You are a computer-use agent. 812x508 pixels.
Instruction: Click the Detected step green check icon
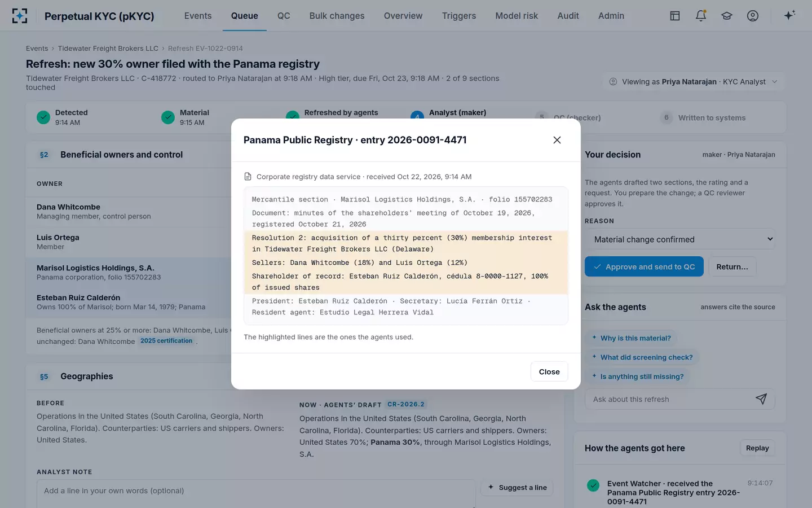(x=43, y=117)
